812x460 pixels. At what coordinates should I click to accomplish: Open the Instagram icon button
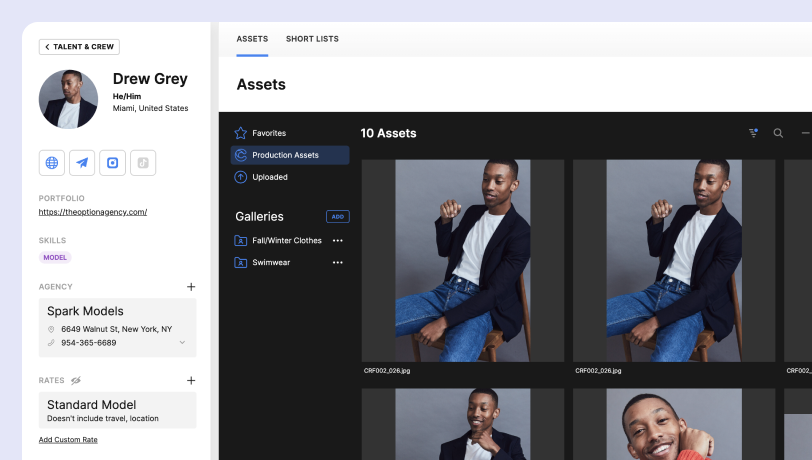112,163
